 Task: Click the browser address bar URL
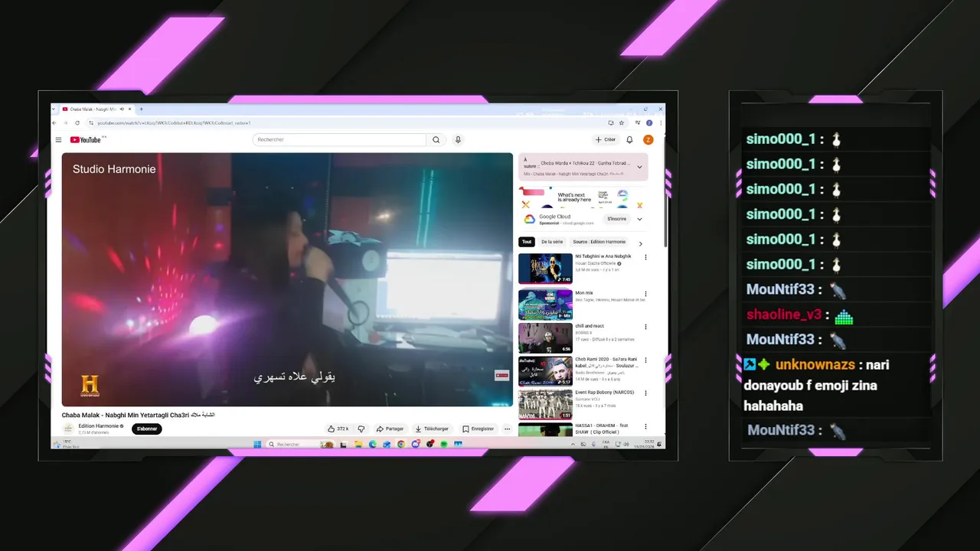(175, 122)
